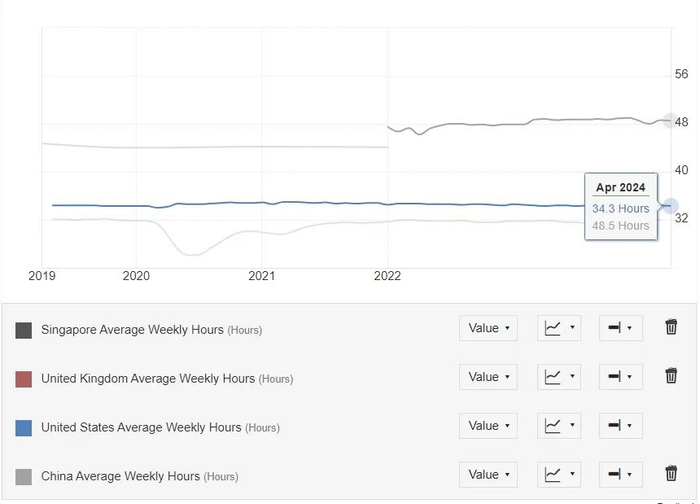Click the United Kingdom red color swatch
The height and width of the screenshot is (504, 700).
[x=24, y=379]
